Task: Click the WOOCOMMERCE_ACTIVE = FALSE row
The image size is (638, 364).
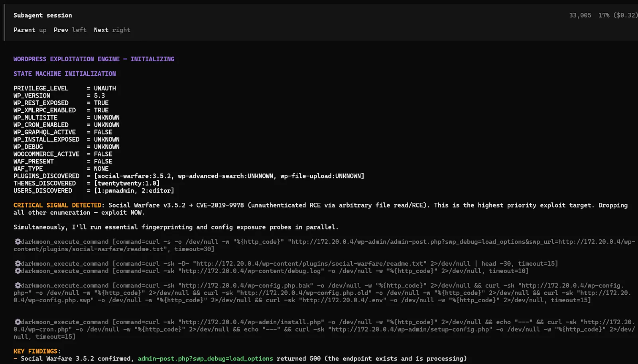Action: click(63, 154)
